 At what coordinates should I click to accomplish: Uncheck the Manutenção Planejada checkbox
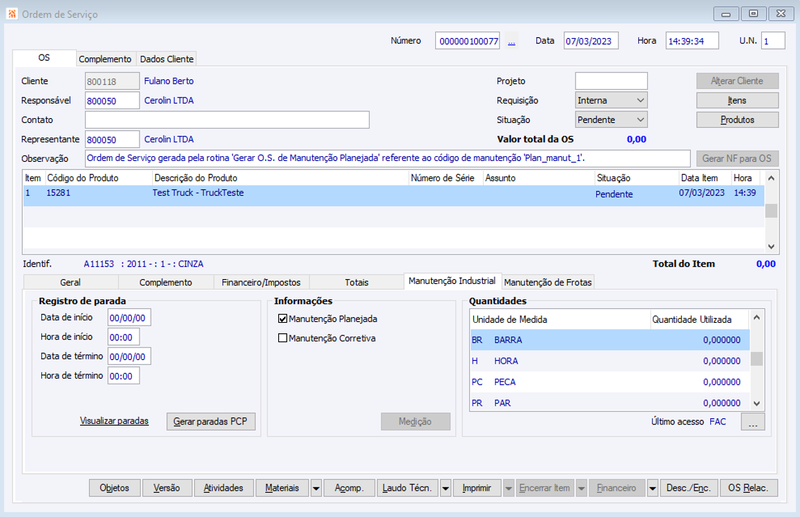click(x=283, y=319)
